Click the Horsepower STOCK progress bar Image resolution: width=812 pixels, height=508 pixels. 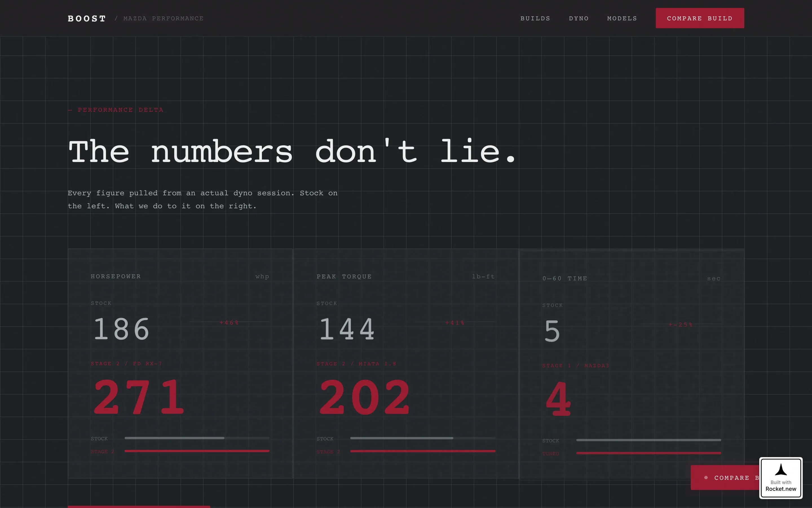coord(197,438)
